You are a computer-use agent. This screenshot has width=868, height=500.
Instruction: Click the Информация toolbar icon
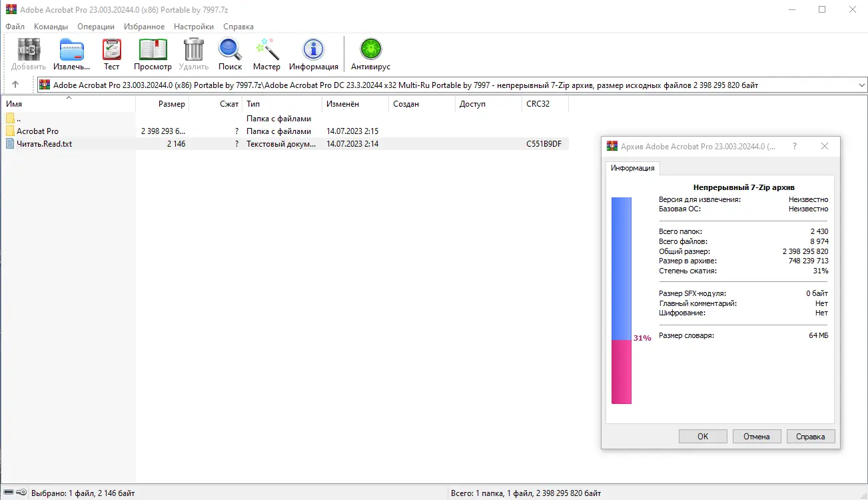point(313,53)
